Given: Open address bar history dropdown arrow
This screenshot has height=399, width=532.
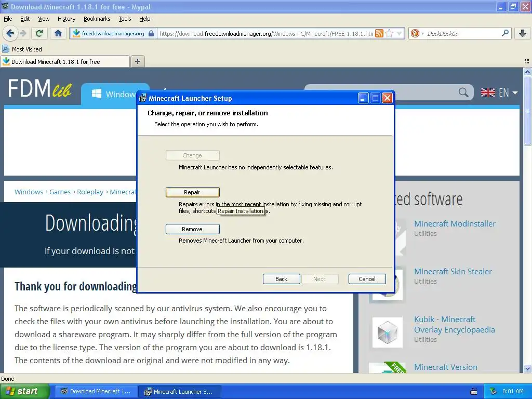Looking at the screenshot, I should coord(400,33).
